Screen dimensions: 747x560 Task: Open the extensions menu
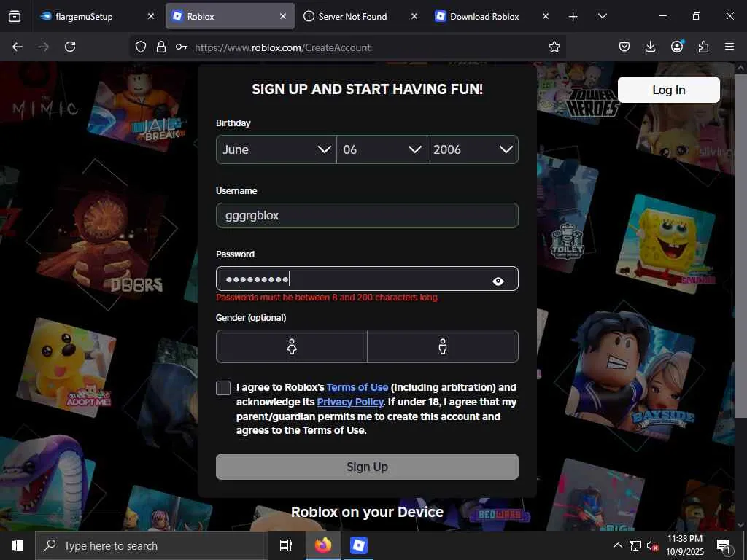pos(703,47)
